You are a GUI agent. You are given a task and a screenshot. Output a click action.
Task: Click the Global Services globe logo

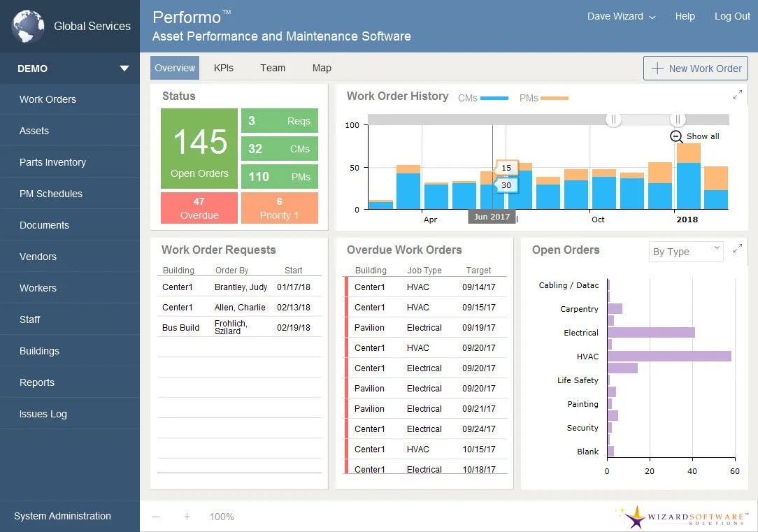(27, 27)
